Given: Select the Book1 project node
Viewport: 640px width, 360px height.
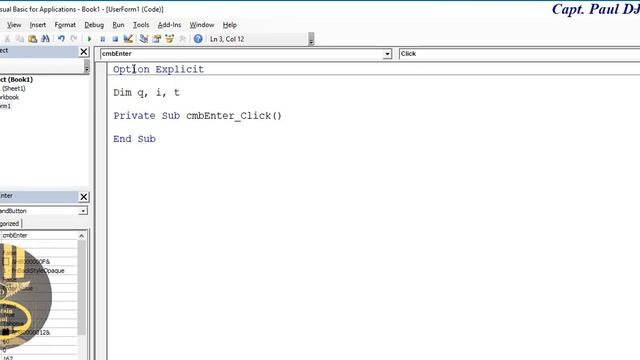Looking at the screenshot, I should tap(16, 80).
